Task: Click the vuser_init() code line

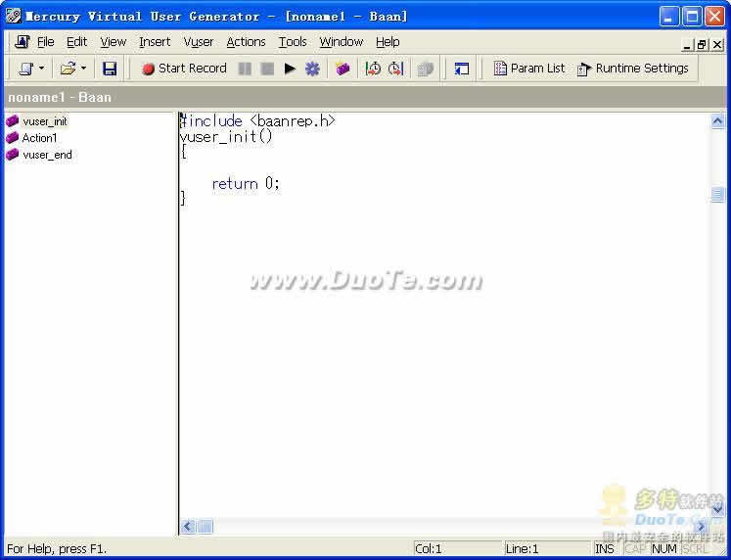Action: coord(226,137)
